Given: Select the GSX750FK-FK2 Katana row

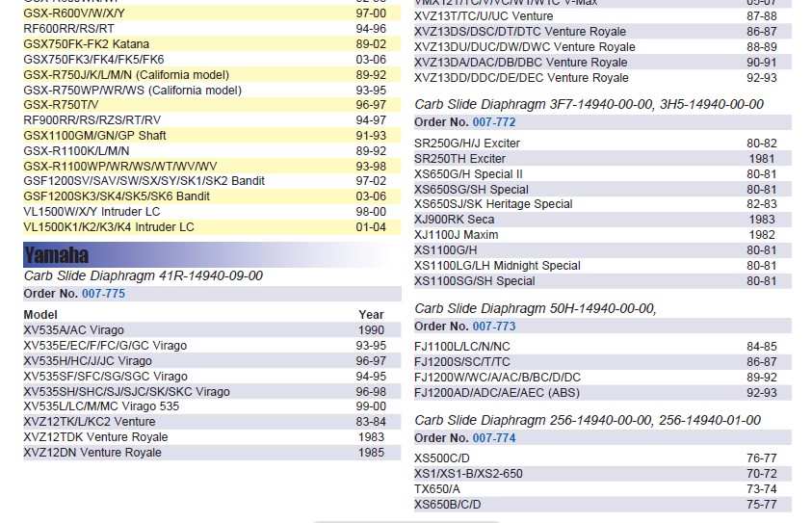Looking at the screenshot, I should point(212,44).
